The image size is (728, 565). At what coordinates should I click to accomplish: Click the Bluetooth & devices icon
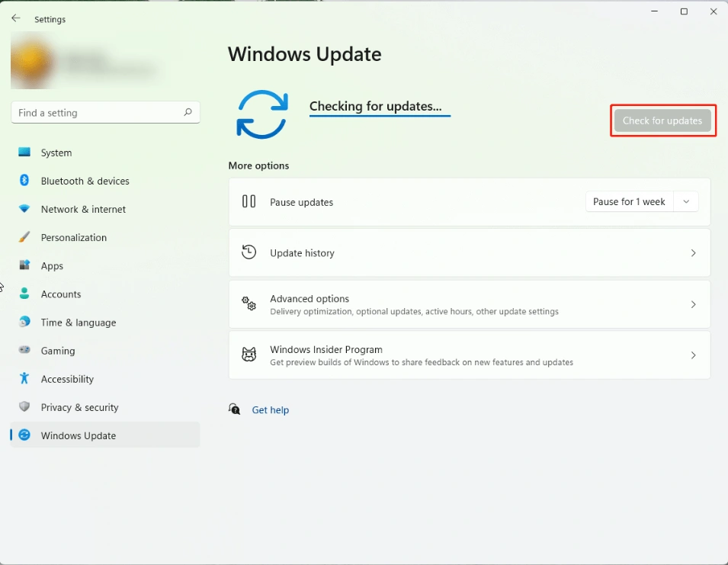tap(24, 181)
